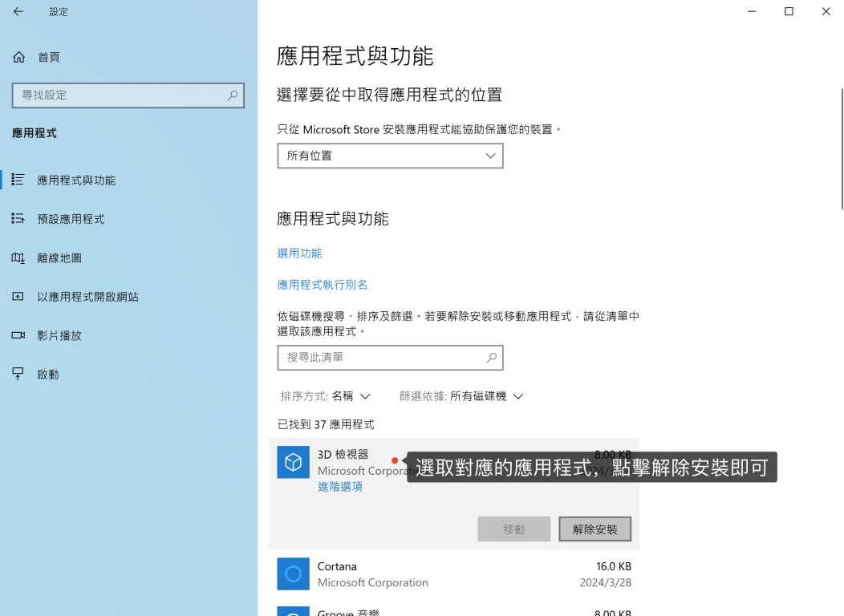
Task: Click the back arrow in the title bar
Action: (x=18, y=12)
